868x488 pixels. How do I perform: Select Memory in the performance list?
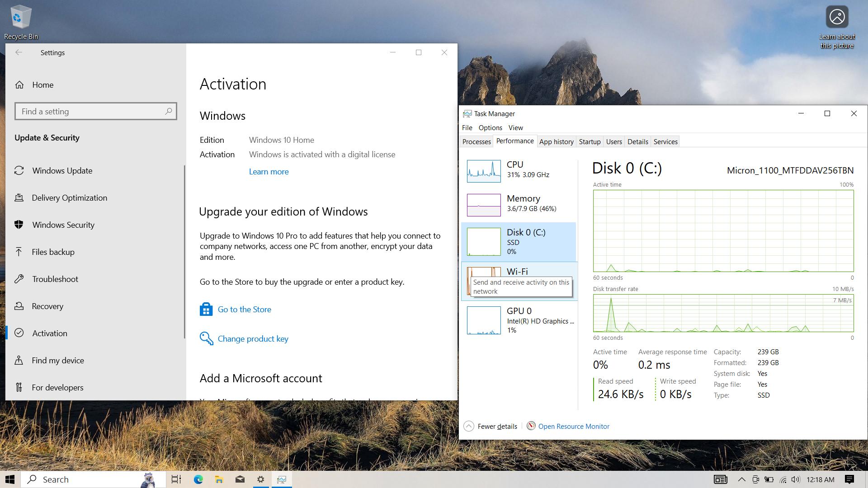[519, 205]
